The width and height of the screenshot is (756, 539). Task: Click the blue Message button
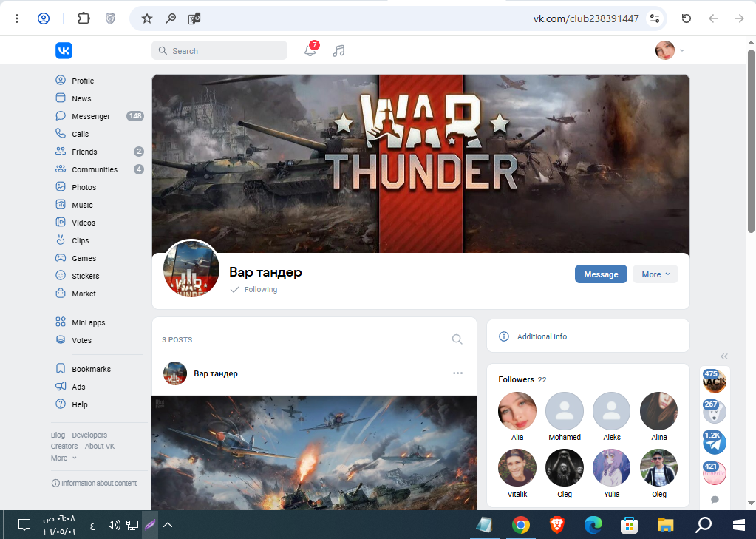pyautogui.click(x=601, y=274)
